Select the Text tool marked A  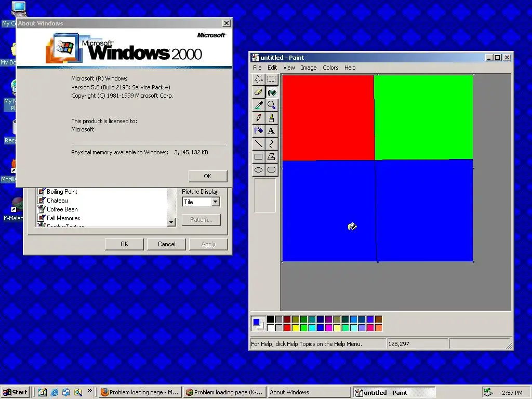[x=271, y=130]
